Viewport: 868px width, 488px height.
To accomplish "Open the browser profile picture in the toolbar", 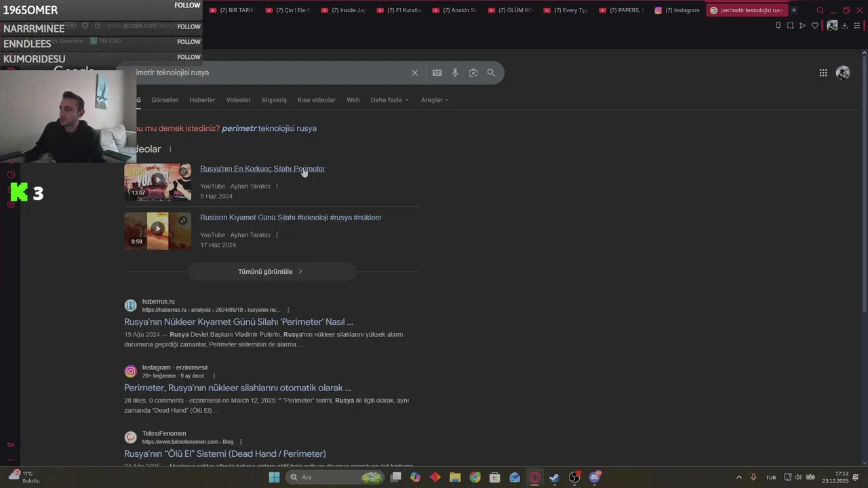I will [832, 26].
